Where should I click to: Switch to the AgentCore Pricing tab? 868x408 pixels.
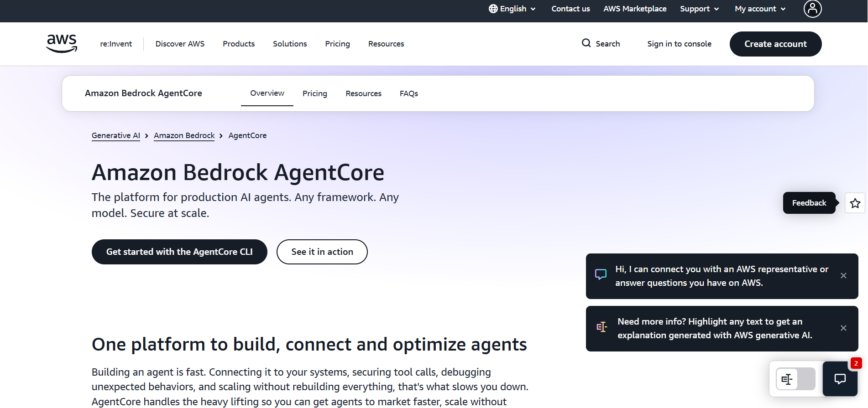315,93
